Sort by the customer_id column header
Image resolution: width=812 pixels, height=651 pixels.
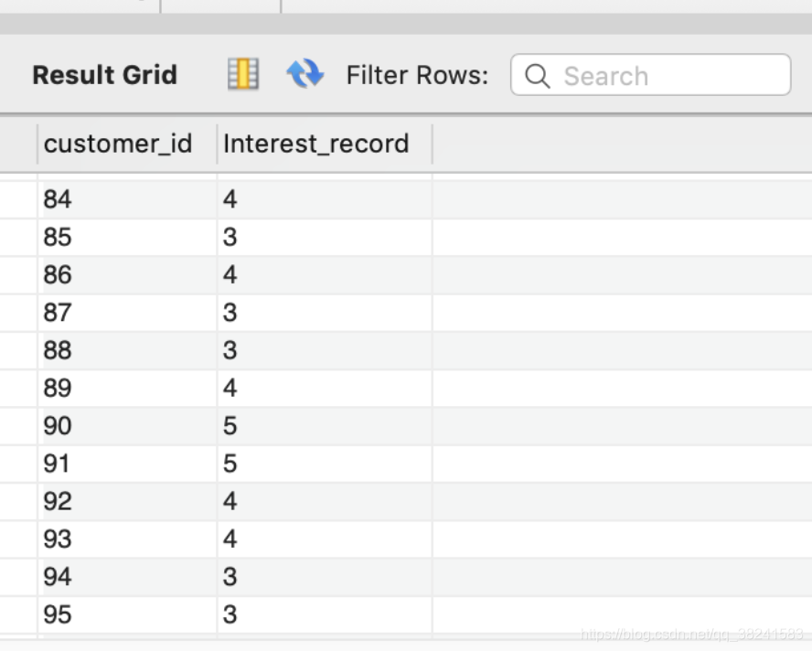pyautogui.click(x=127, y=144)
